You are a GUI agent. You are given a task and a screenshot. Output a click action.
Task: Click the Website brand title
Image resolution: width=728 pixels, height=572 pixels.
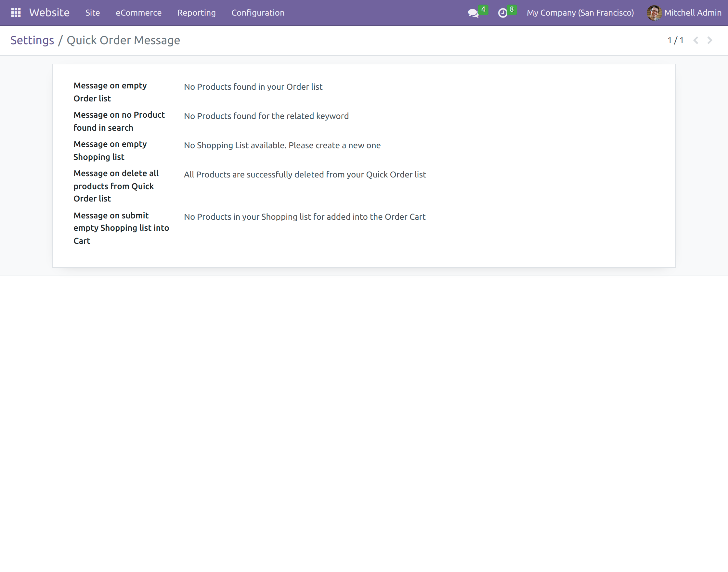point(49,13)
